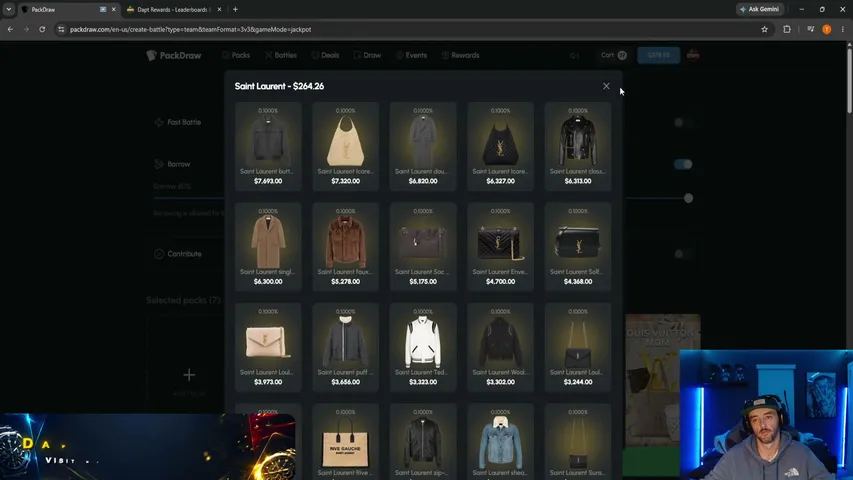
Task: Open a new browser tab
Action: tap(235, 9)
